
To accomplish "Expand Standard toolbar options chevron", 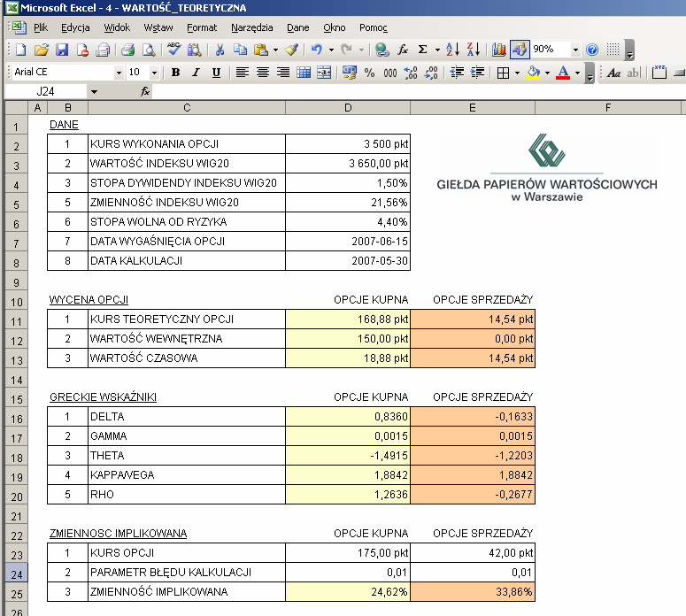I will [x=630, y=50].
